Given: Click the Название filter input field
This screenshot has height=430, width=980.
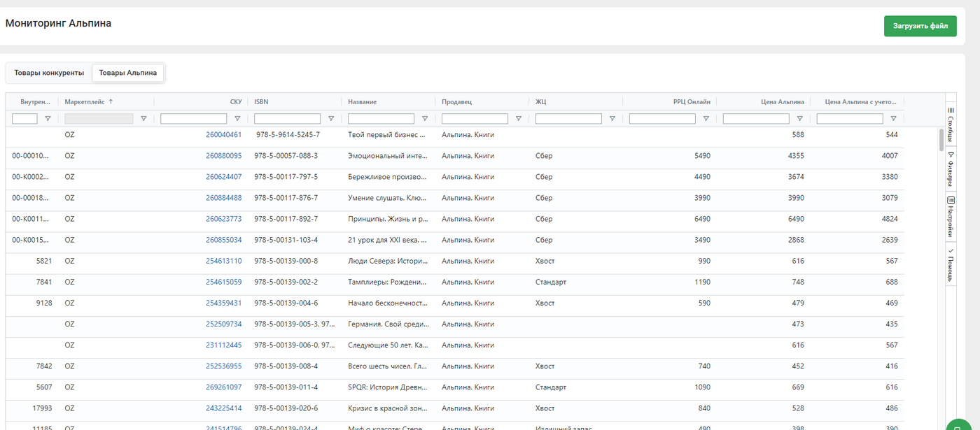Looking at the screenshot, I should coord(381,119).
